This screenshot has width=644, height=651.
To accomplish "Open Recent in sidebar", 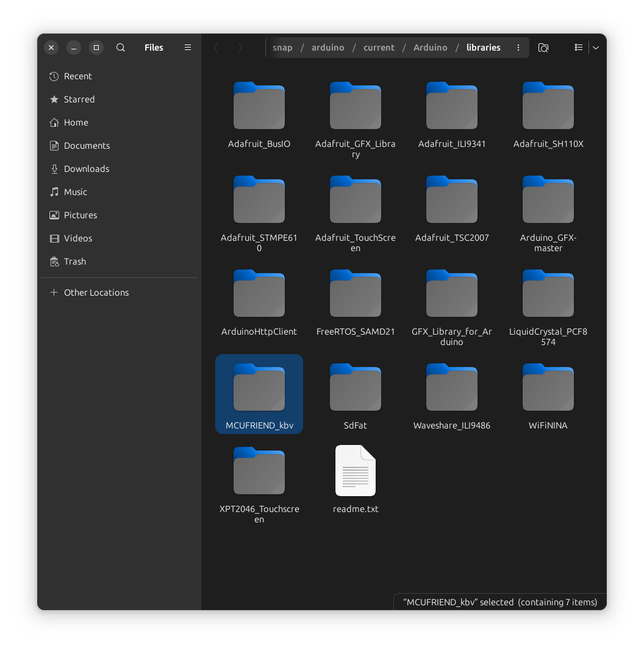I will [x=120, y=76].
